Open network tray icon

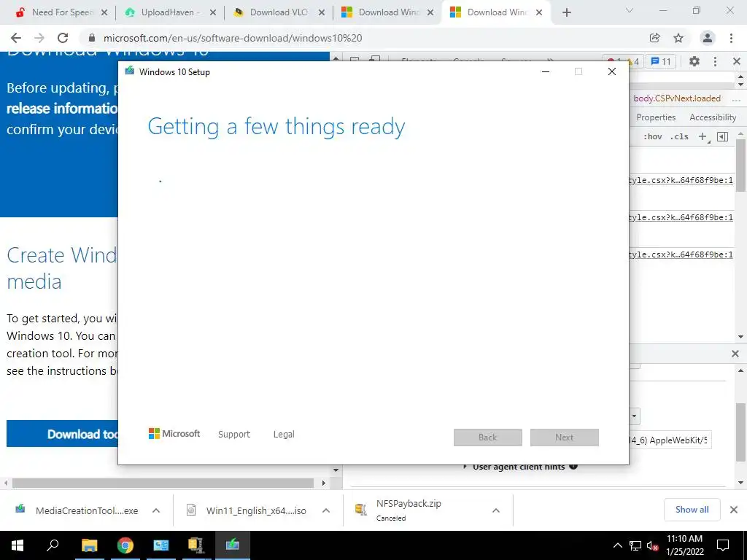pos(635,545)
